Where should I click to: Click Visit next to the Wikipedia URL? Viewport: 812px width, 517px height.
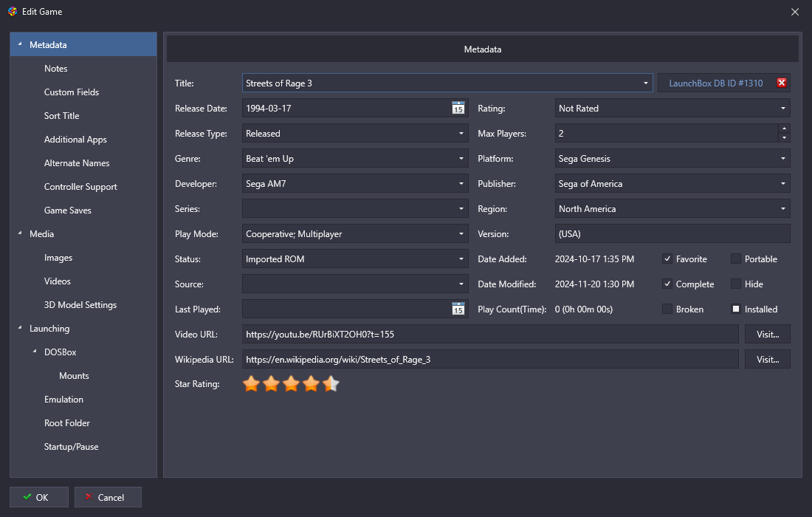point(767,359)
